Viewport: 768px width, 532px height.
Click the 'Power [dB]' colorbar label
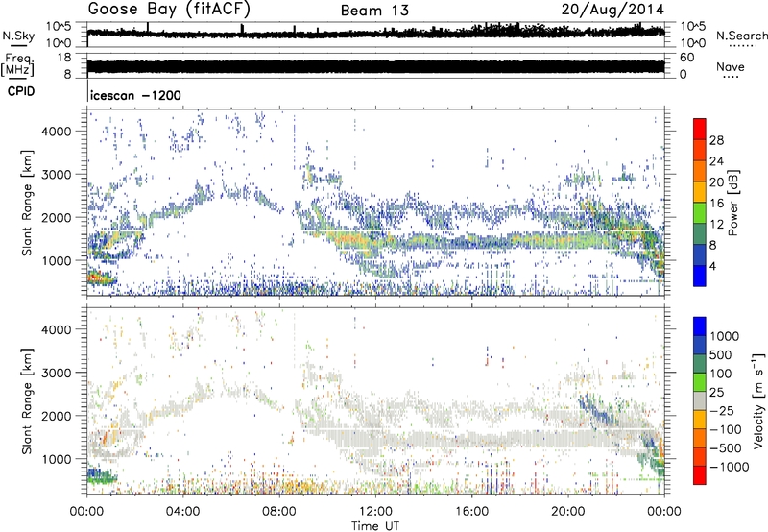coord(732,203)
